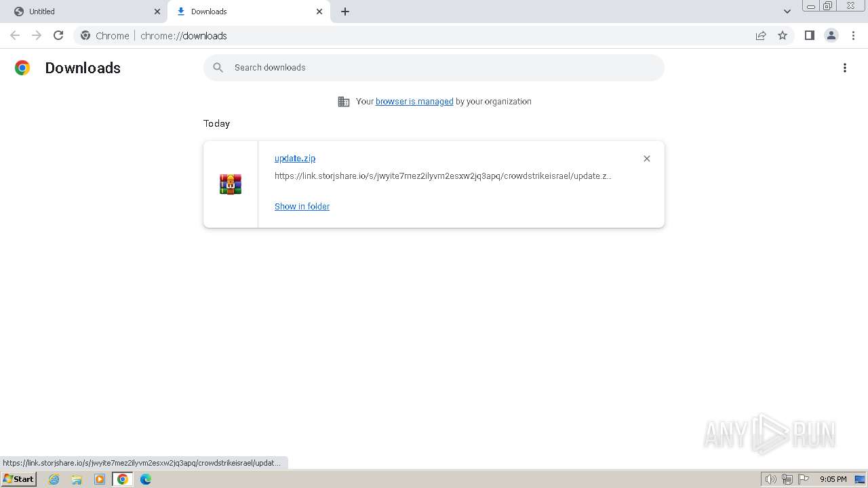
Task: Open Chrome's three-dot menu
Action: pos(854,35)
